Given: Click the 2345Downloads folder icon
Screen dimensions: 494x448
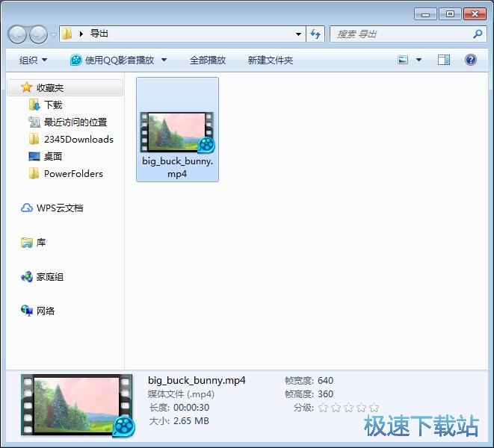Looking at the screenshot, I should pyautogui.click(x=34, y=139).
